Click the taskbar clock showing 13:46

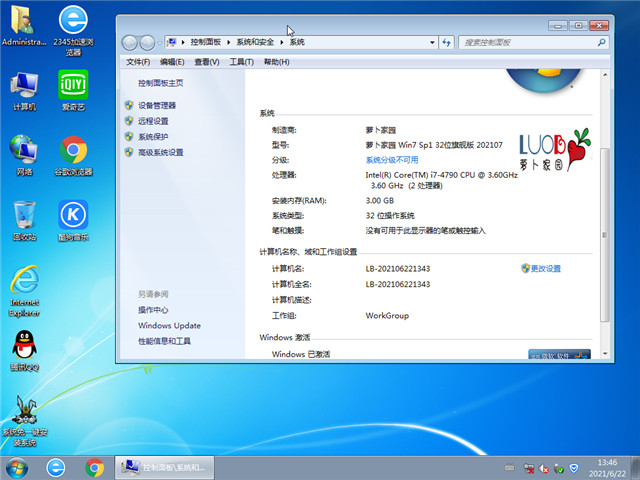click(x=607, y=468)
